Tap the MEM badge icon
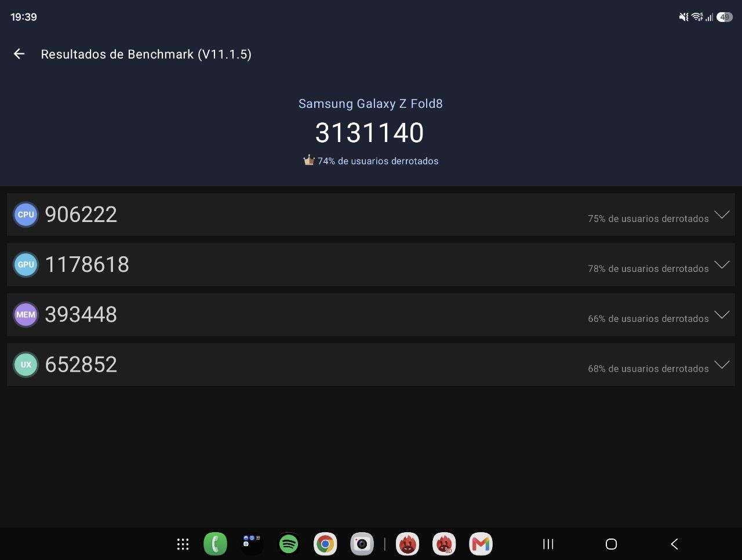The image size is (742, 560). pyautogui.click(x=26, y=315)
